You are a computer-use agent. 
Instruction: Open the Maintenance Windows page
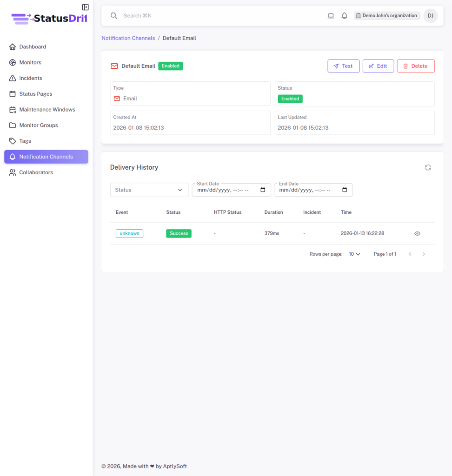pos(47,109)
